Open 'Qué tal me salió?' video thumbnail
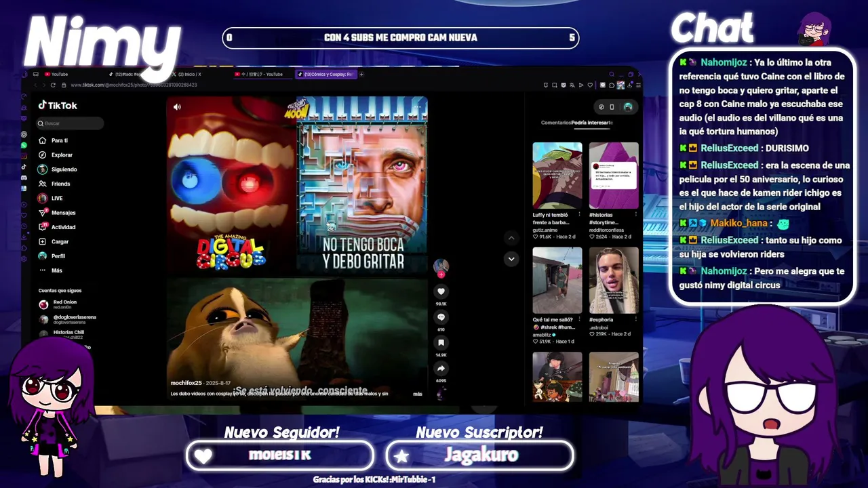 click(557, 280)
